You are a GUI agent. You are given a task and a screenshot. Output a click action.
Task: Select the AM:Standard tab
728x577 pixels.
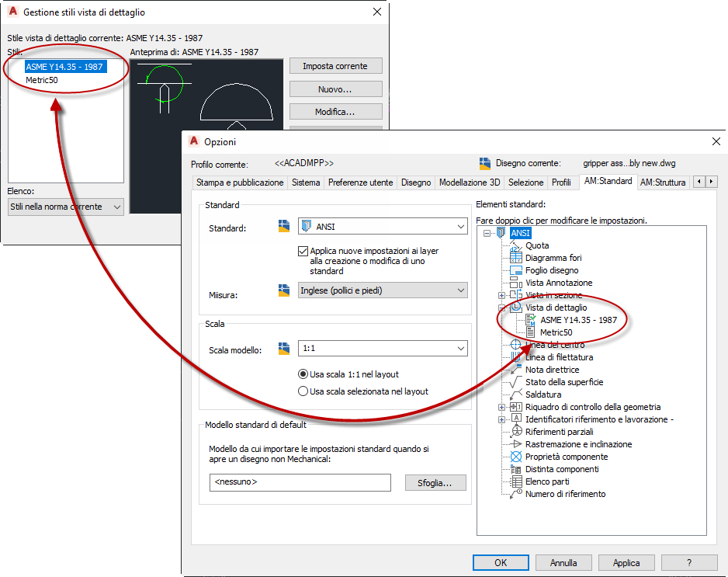pos(608,181)
